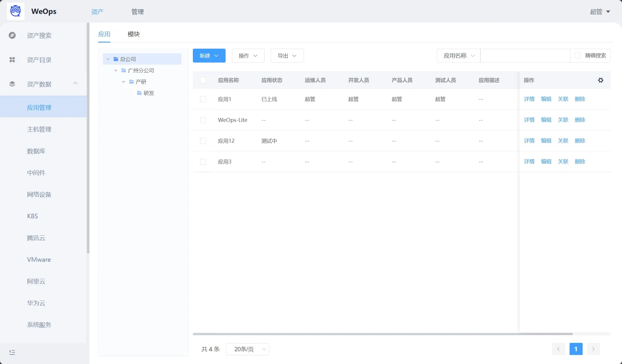The height and width of the screenshot is (364, 622).
Task: Open VMware in the sidebar
Action: 43,259
